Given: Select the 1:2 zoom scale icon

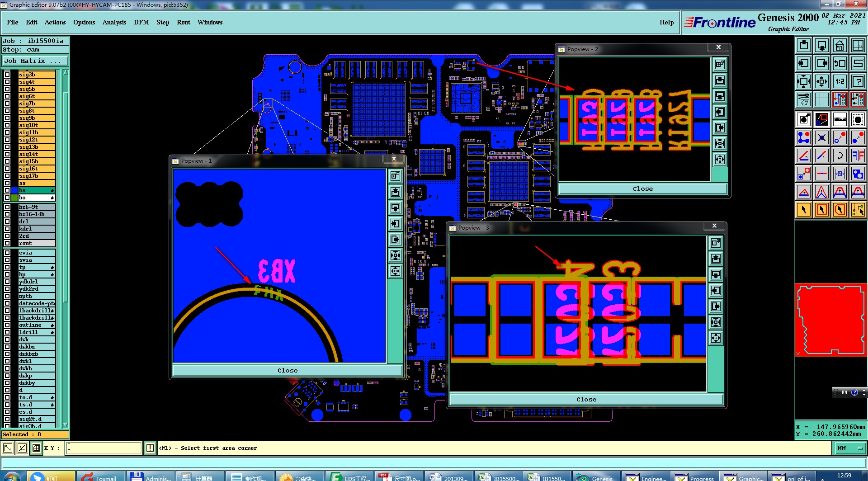Looking at the screenshot, I should (x=840, y=81).
